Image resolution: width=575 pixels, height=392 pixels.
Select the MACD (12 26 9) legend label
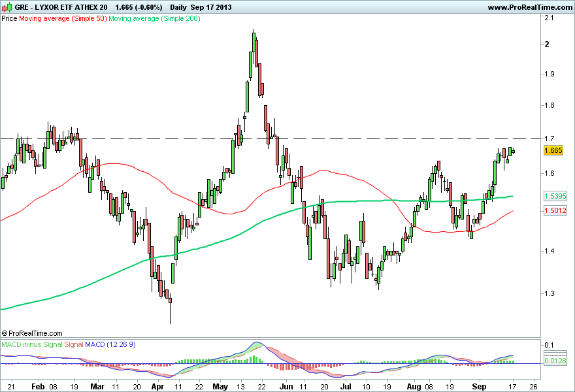pos(110,345)
